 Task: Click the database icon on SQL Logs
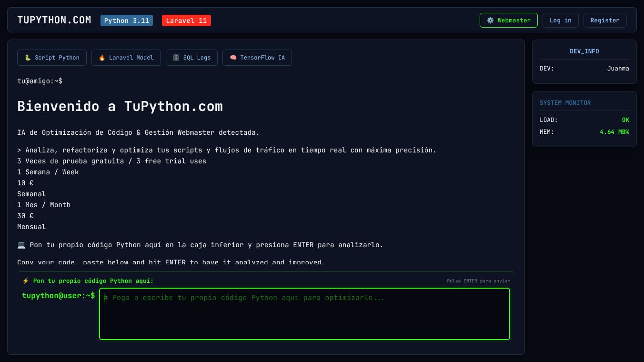(x=176, y=58)
